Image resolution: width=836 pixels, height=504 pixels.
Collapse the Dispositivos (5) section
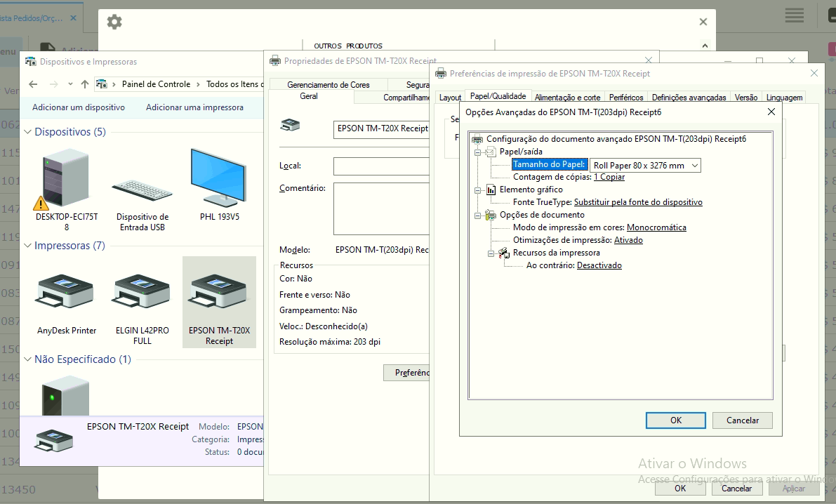pyautogui.click(x=28, y=132)
